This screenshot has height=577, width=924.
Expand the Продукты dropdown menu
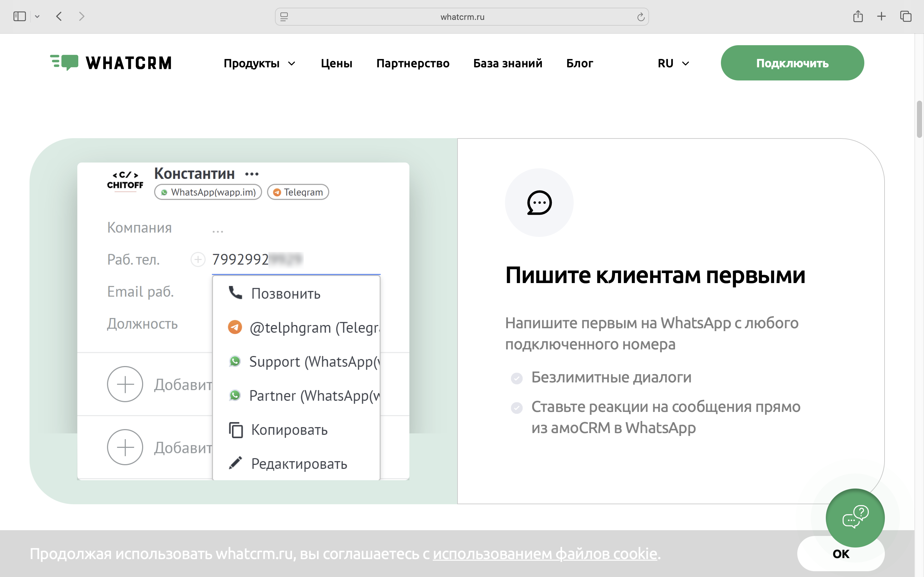(259, 63)
